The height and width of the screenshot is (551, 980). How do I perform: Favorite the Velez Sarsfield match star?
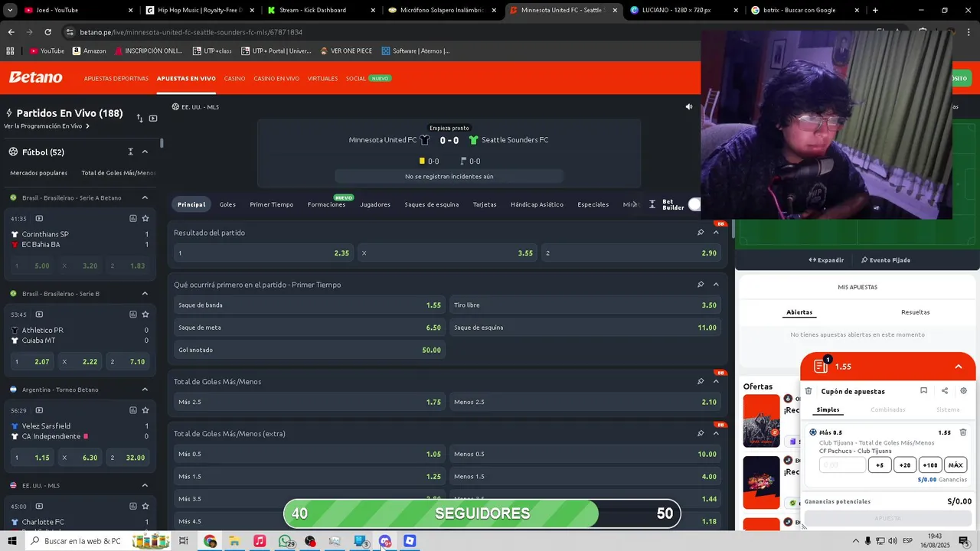tap(145, 410)
